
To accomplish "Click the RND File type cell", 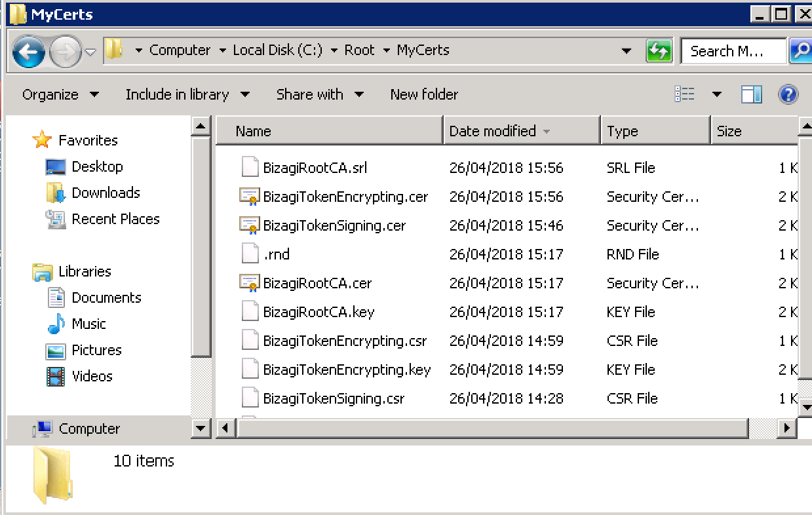I will coord(632,254).
